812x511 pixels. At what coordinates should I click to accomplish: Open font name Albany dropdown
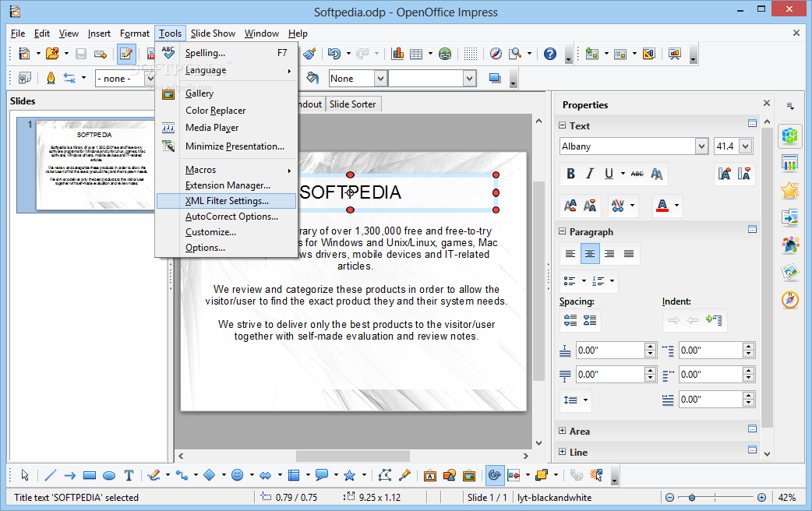click(701, 146)
